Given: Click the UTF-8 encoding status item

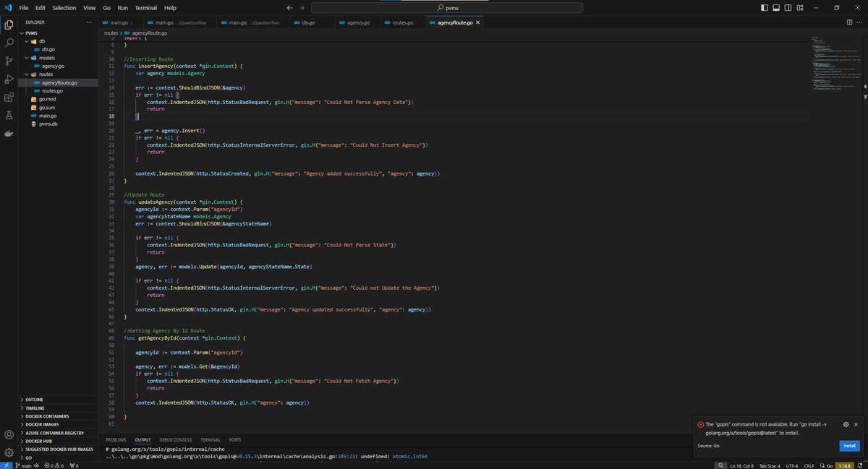Looking at the screenshot, I should [792, 465].
